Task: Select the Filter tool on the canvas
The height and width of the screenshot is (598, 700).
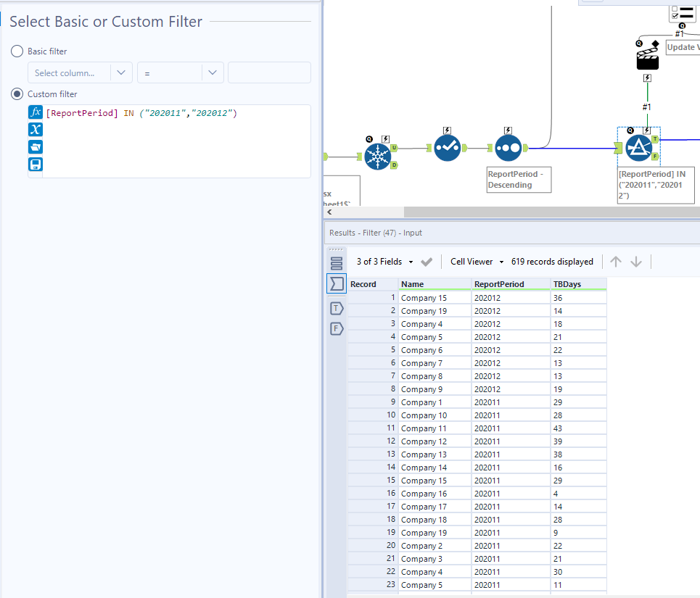Action: coord(639,148)
